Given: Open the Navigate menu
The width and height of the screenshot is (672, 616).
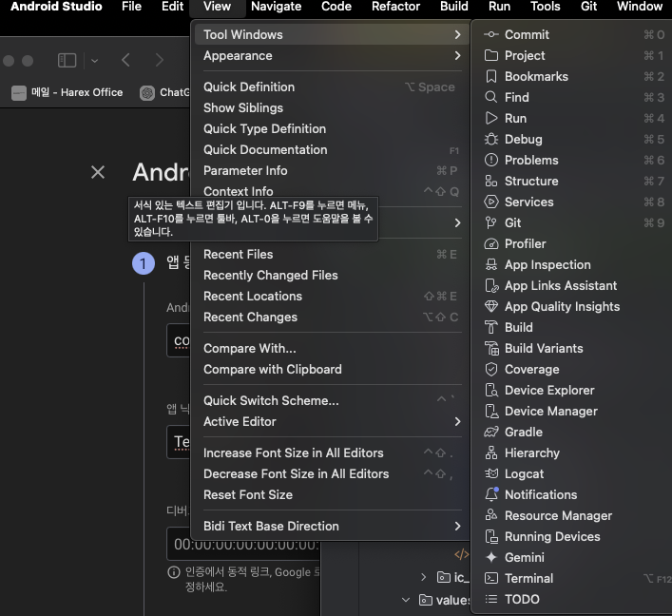Looking at the screenshot, I should click(x=276, y=7).
